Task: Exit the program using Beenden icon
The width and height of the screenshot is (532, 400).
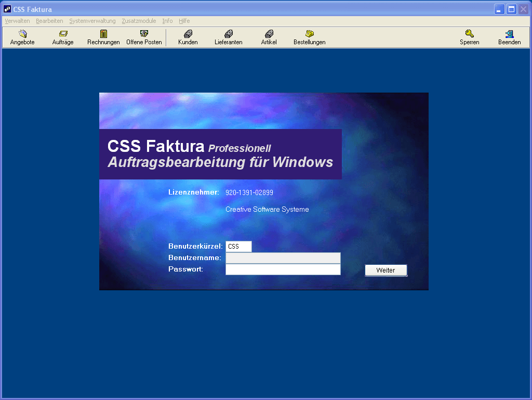Action: tap(509, 37)
